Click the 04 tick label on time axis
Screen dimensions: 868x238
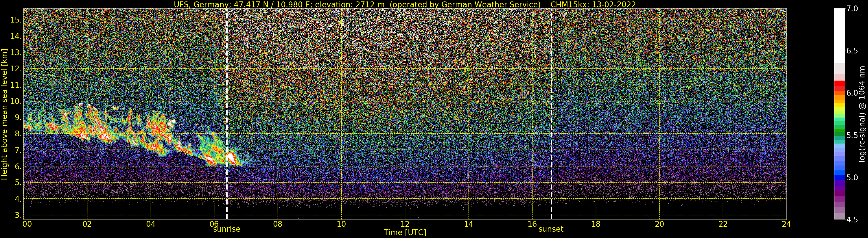(x=151, y=224)
